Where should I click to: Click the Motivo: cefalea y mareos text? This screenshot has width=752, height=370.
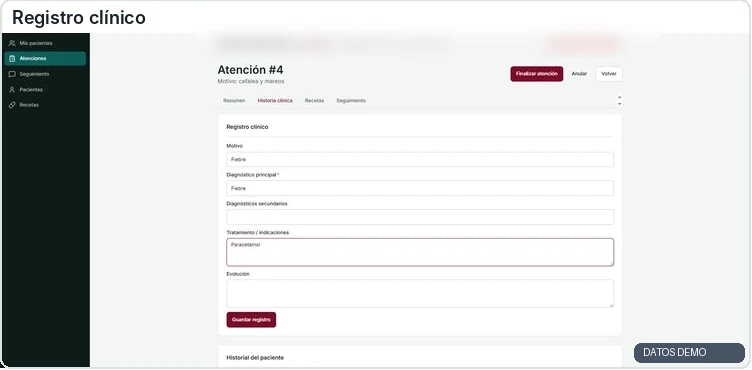pyautogui.click(x=251, y=82)
